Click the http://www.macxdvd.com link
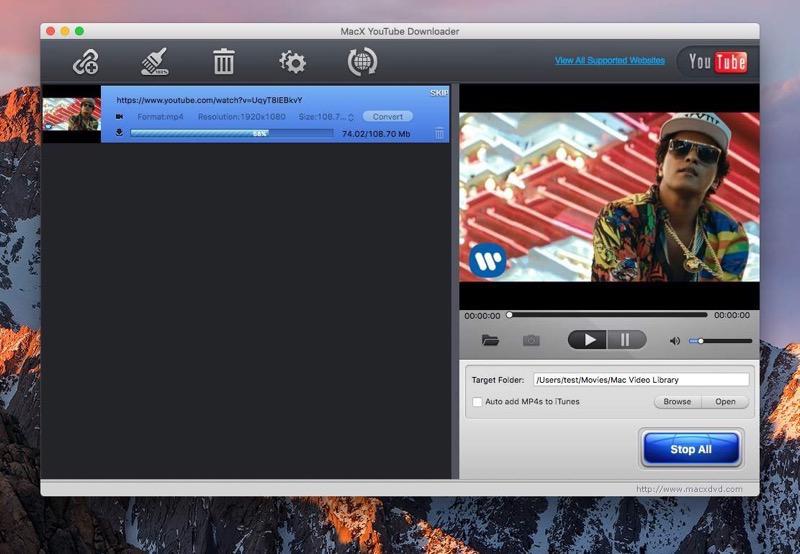The height and width of the screenshot is (554, 800). (689, 489)
